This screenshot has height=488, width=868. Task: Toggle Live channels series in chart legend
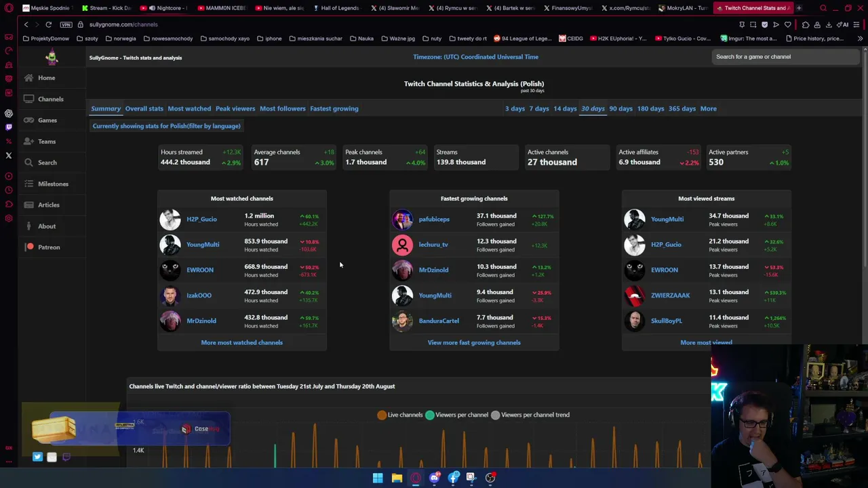(400, 415)
